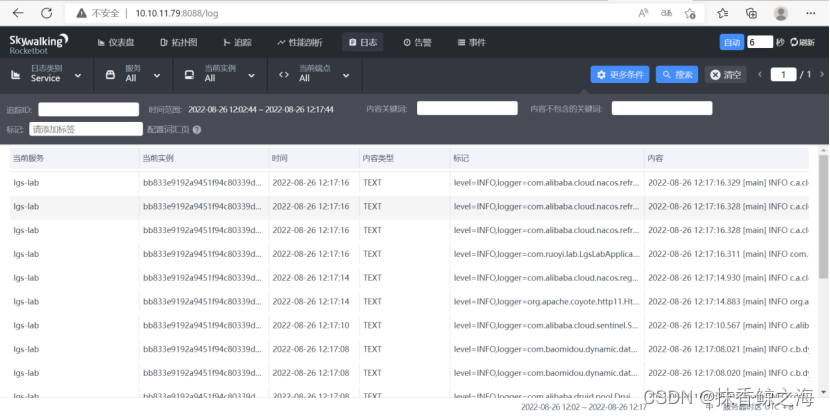The width and height of the screenshot is (830, 416).
Task: Select log row with content 12:17:08.020
Action: coord(409,373)
